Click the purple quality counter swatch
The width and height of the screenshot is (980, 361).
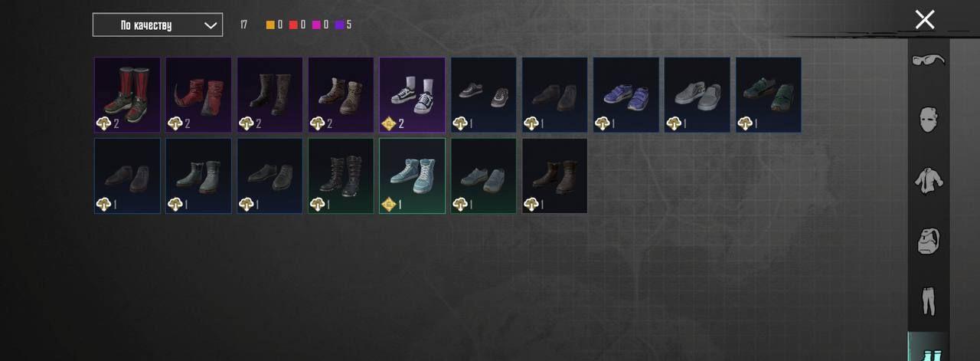coord(339,25)
